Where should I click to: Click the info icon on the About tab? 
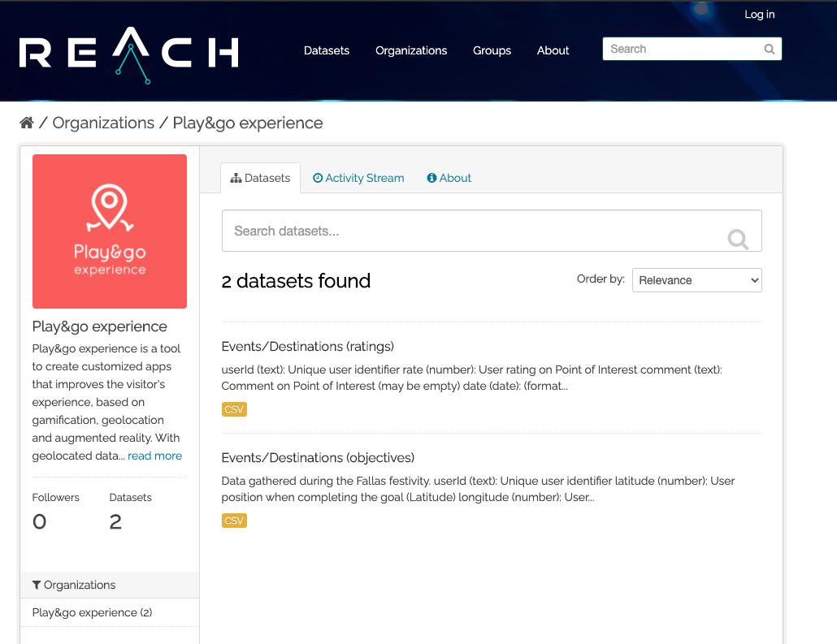pos(431,177)
